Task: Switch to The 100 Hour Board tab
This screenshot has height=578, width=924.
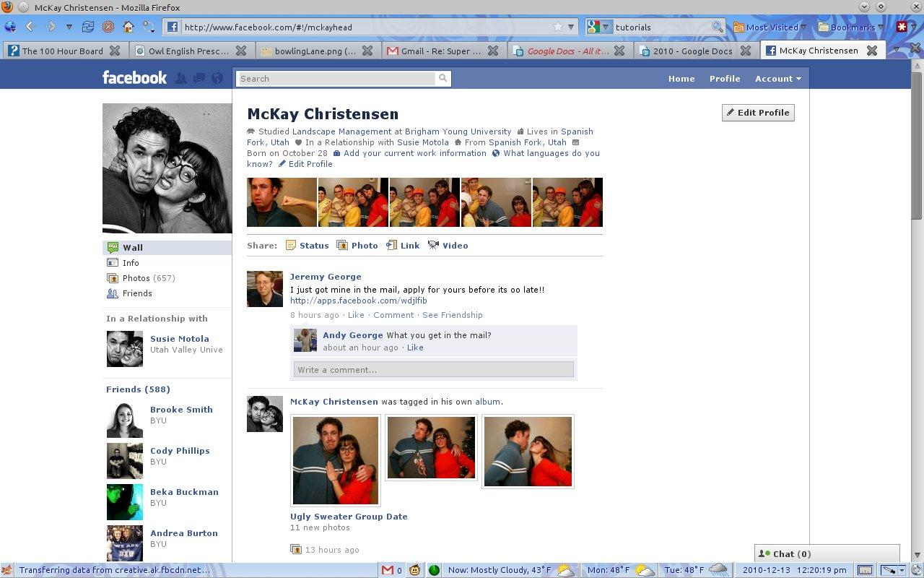Action: pos(61,51)
